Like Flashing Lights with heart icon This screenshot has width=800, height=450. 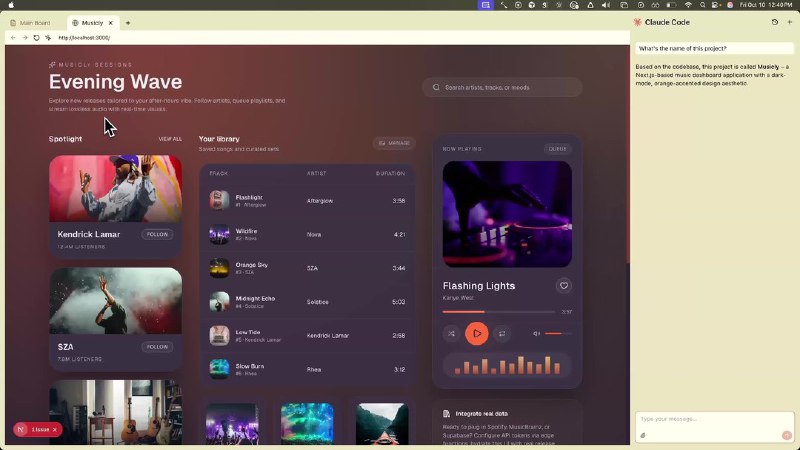(564, 286)
